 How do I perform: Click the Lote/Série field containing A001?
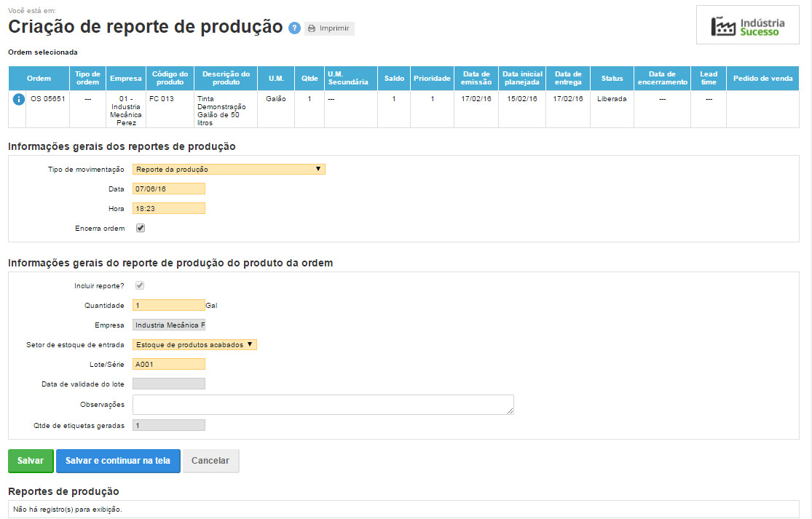coord(169,364)
